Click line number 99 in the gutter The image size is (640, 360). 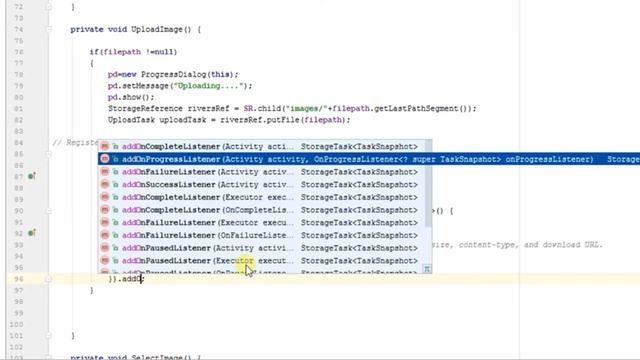(x=19, y=313)
